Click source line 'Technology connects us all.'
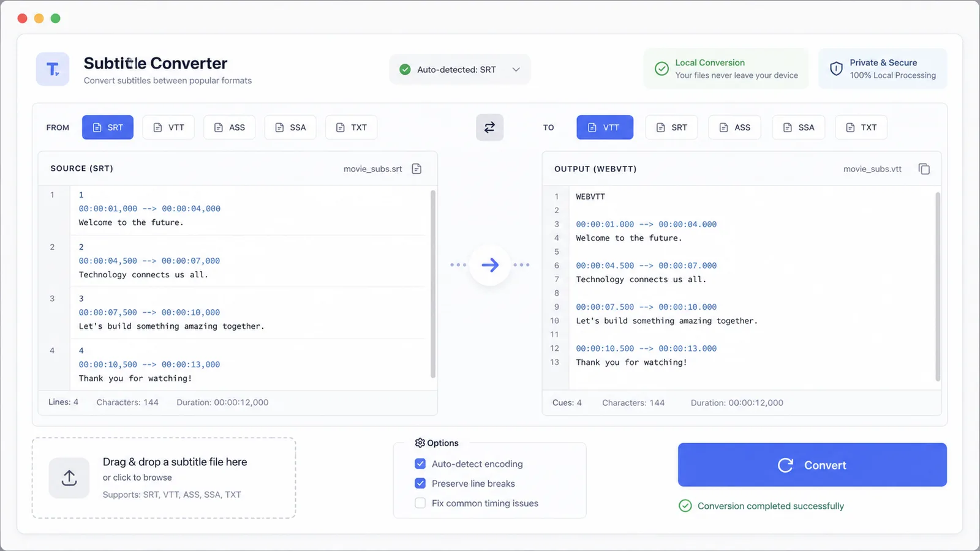The image size is (980, 551). [143, 274]
